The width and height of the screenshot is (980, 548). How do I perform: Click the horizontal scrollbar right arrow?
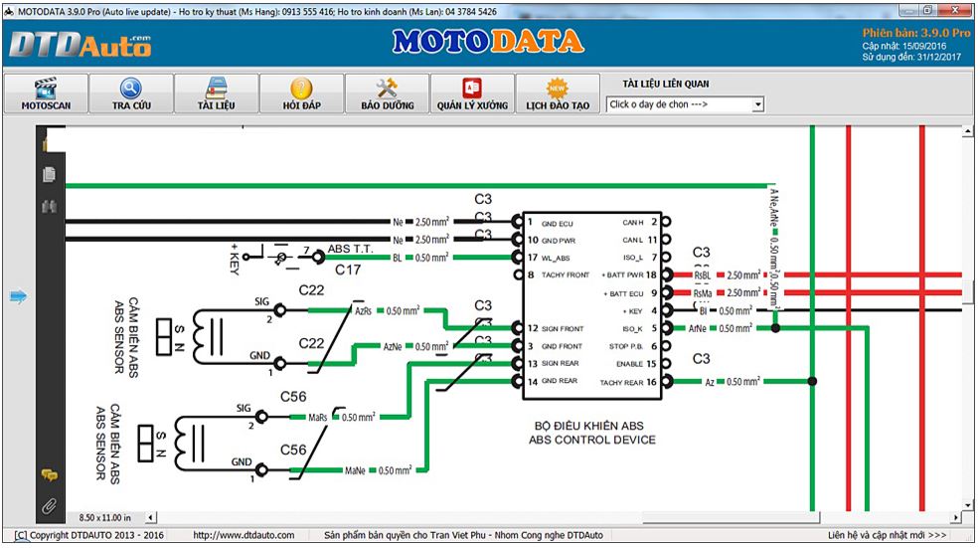click(x=955, y=517)
